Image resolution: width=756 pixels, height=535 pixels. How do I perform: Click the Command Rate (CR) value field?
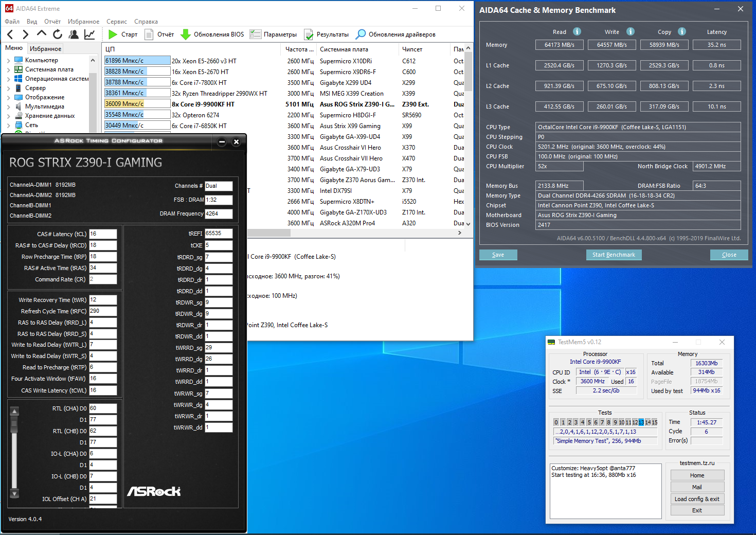(x=103, y=279)
